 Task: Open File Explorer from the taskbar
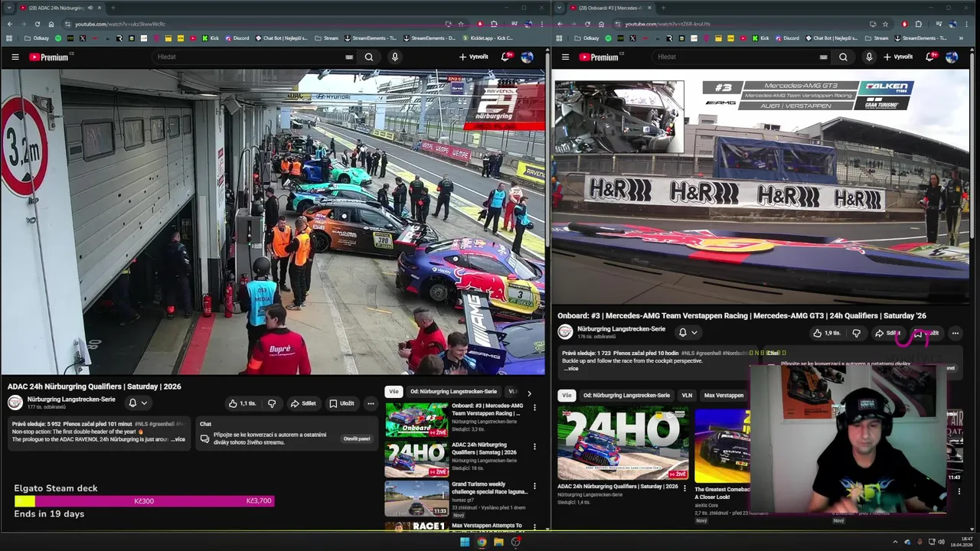tap(498, 542)
